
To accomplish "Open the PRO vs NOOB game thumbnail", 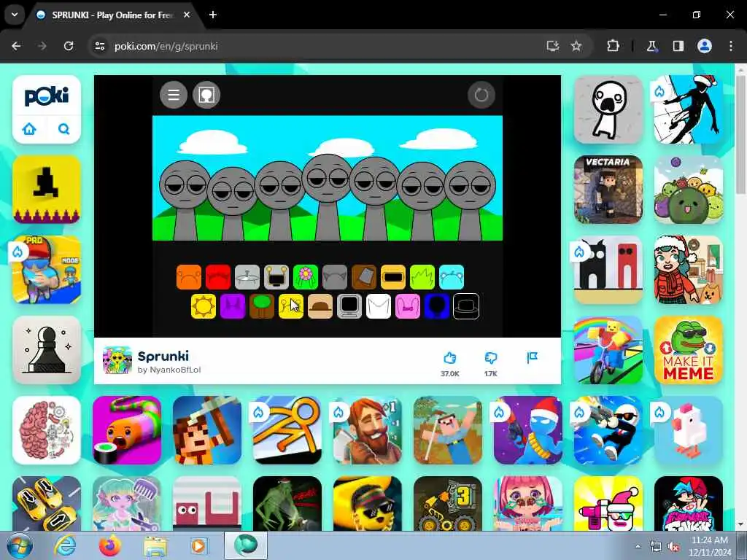I will coord(47,270).
